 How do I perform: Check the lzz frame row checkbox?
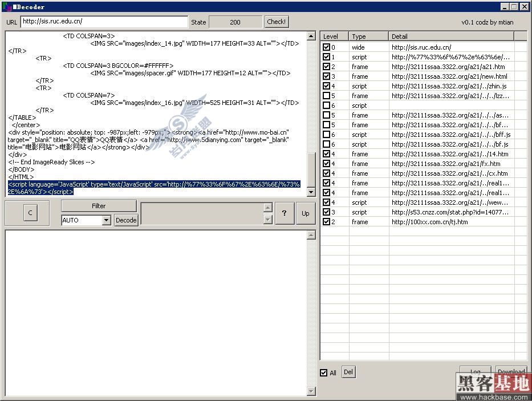(x=326, y=96)
